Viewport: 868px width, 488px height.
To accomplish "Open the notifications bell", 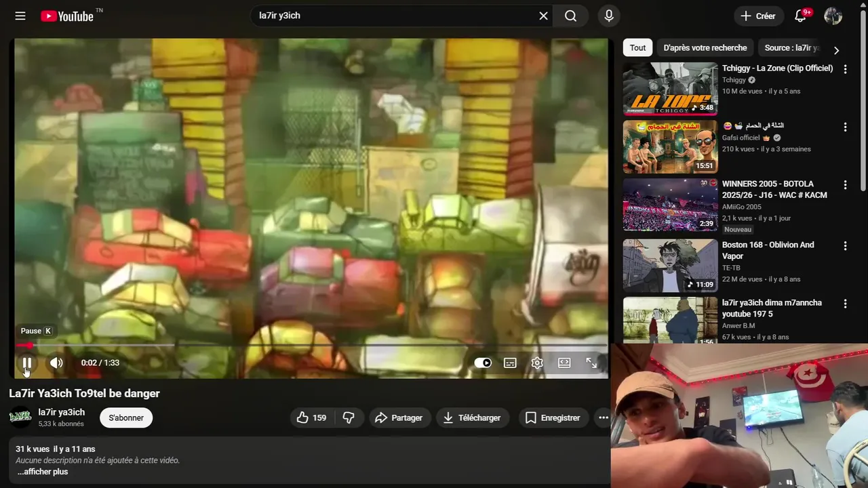I will (800, 16).
